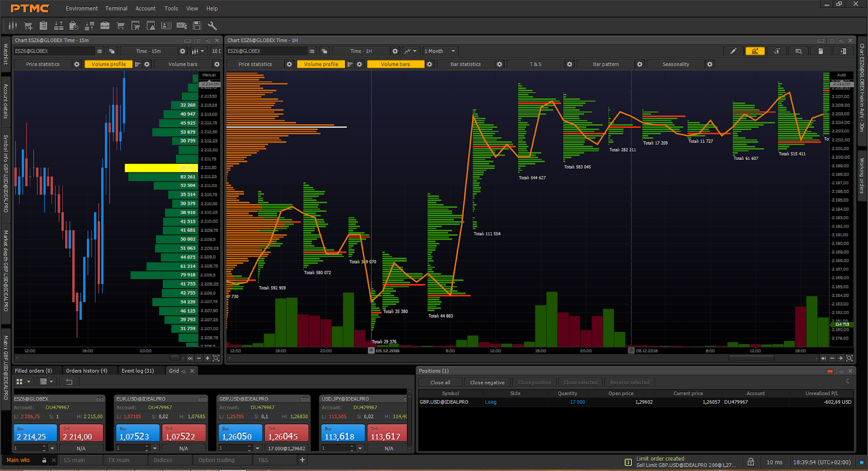Click the 15m chart horizontal scrollbar thumb
Screen dimensions: 868x471
click(175, 358)
